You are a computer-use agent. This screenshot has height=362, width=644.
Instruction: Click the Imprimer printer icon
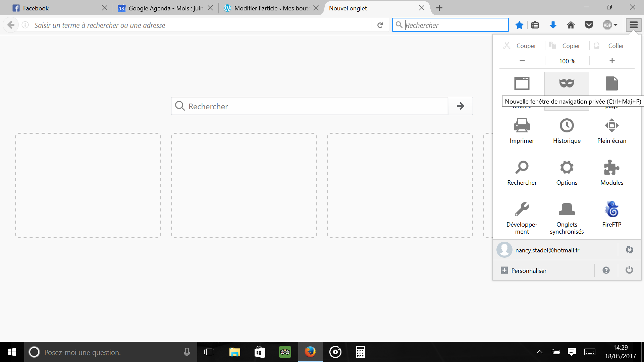click(x=522, y=126)
